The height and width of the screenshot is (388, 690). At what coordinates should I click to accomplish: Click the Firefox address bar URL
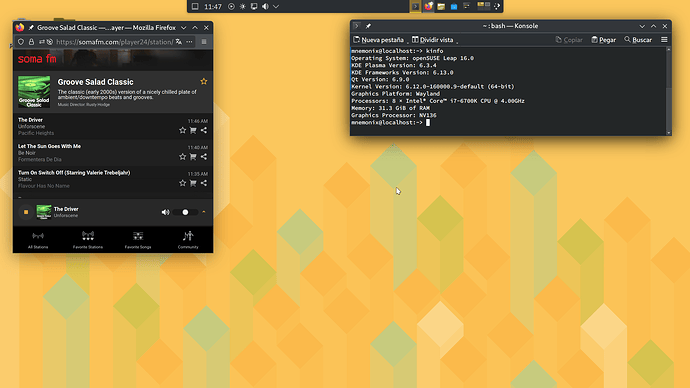[x=114, y=42]
